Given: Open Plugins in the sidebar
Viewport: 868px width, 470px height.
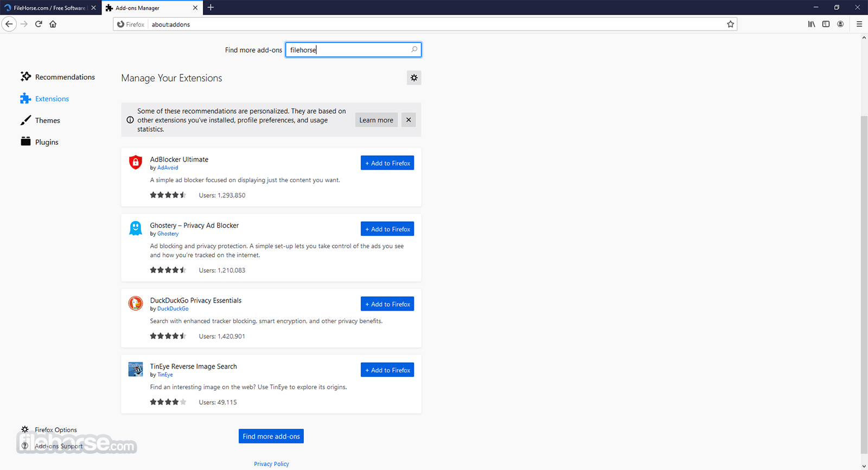Looking at the screenshot, I should click(39, 142).
